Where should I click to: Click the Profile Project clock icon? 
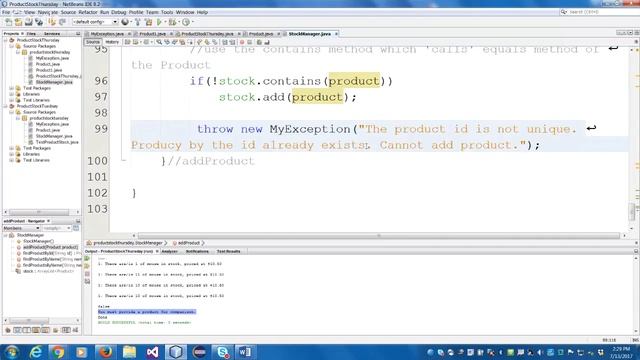(186, 22)
